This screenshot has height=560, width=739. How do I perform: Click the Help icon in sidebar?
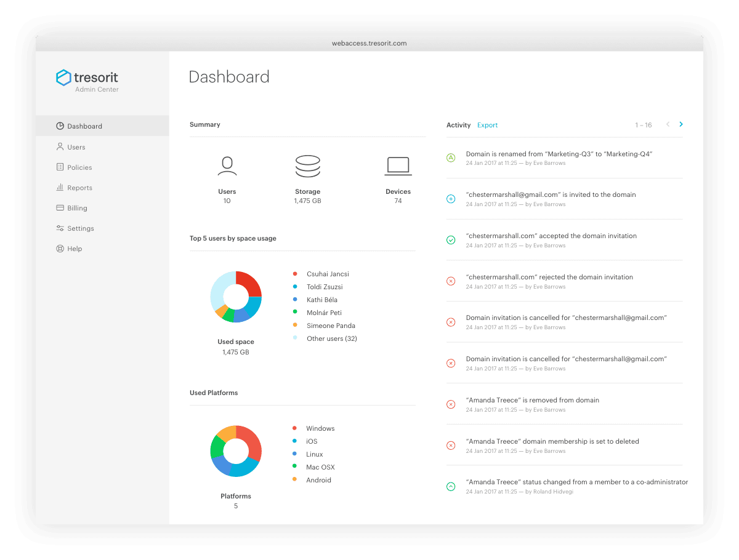tap(60, 248)
